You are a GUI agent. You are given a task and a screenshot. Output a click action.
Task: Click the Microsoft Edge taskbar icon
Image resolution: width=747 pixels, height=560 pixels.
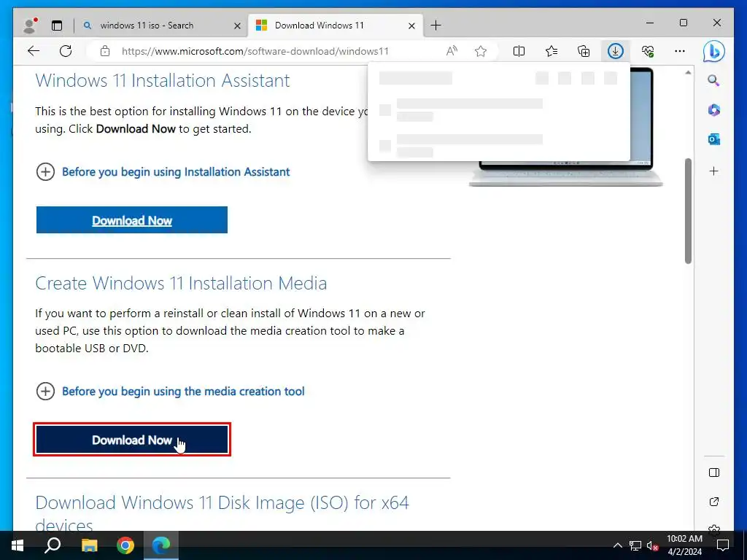[161, 545]
